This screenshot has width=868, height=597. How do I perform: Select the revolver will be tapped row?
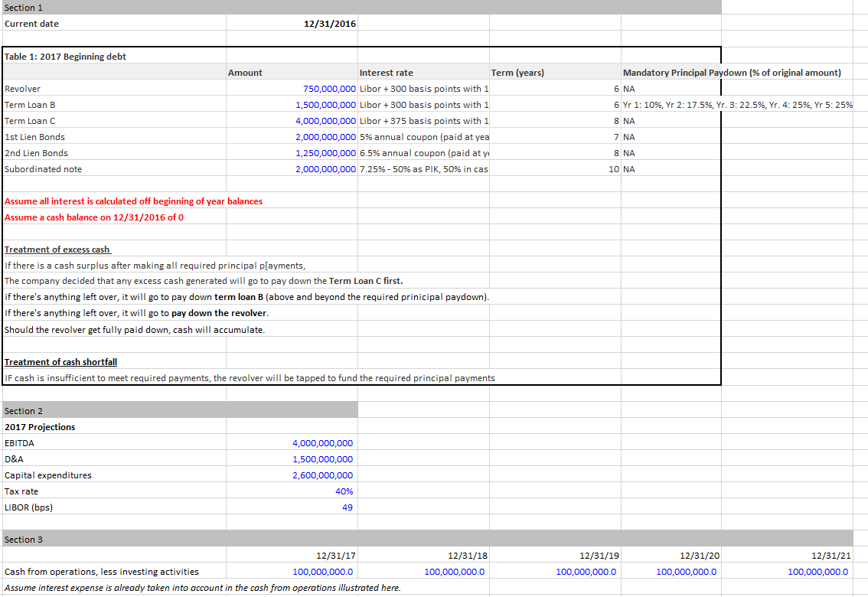[x=250, y=377]
